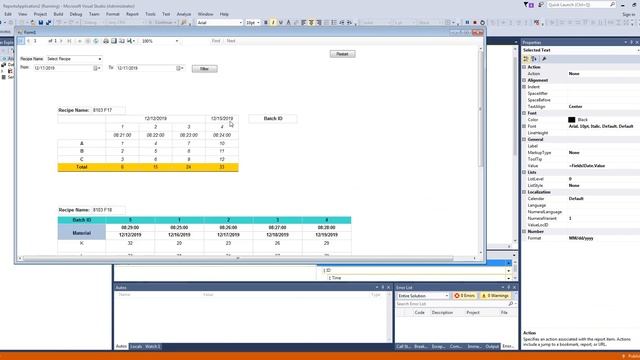This screenshot has width=640, height=360.
Task: Open the Window menu
Action: pos(205,14)
